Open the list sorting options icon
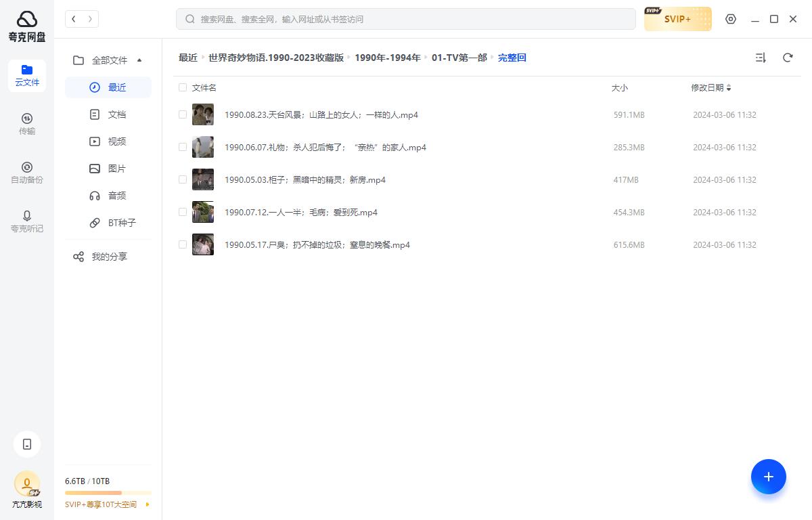Viewport: 812px width, 520px height. (761, 58)
